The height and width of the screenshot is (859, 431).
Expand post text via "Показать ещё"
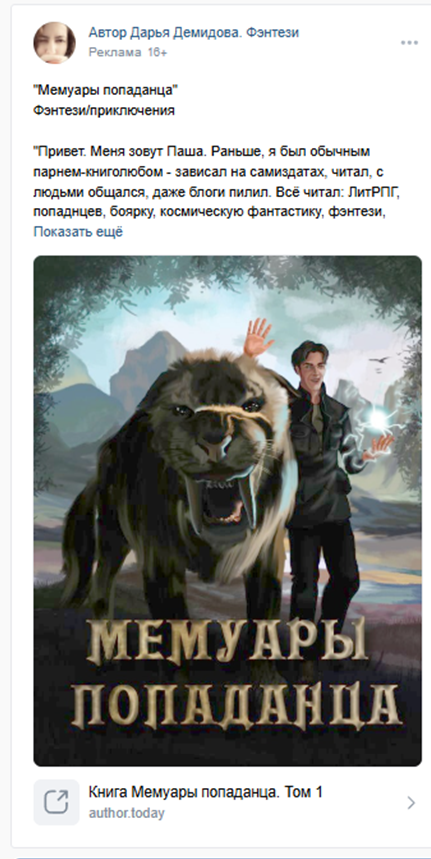click(x=78, y=232)
